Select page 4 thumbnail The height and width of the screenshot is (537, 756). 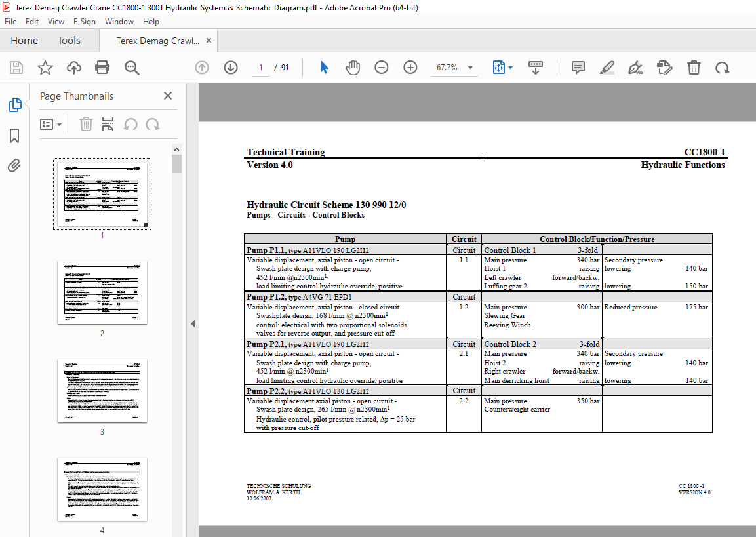point(102,489)
